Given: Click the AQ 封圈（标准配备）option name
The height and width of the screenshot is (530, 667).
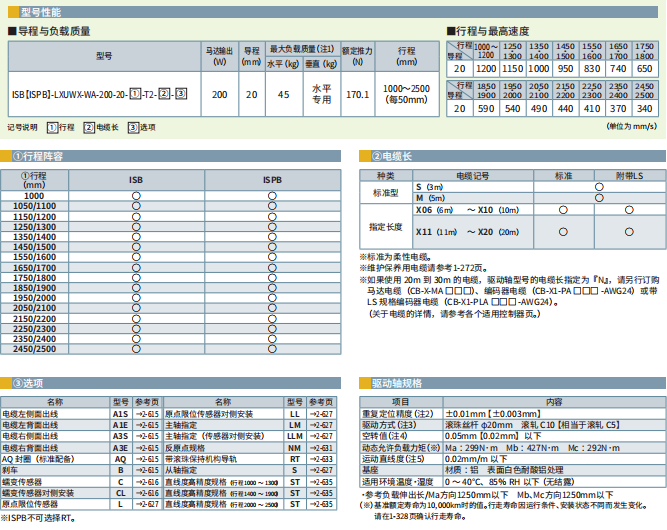Looking at the screenshot, I should click(38, 459).
